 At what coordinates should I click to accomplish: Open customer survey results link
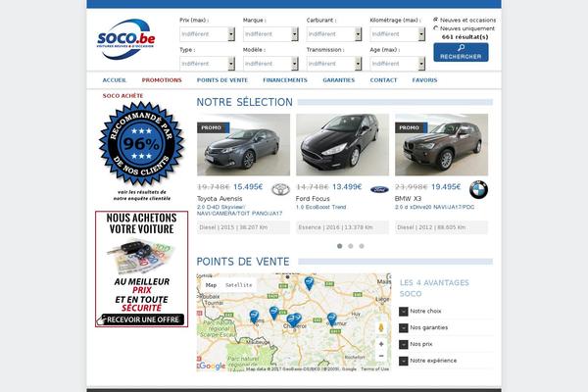click(142, 195)
